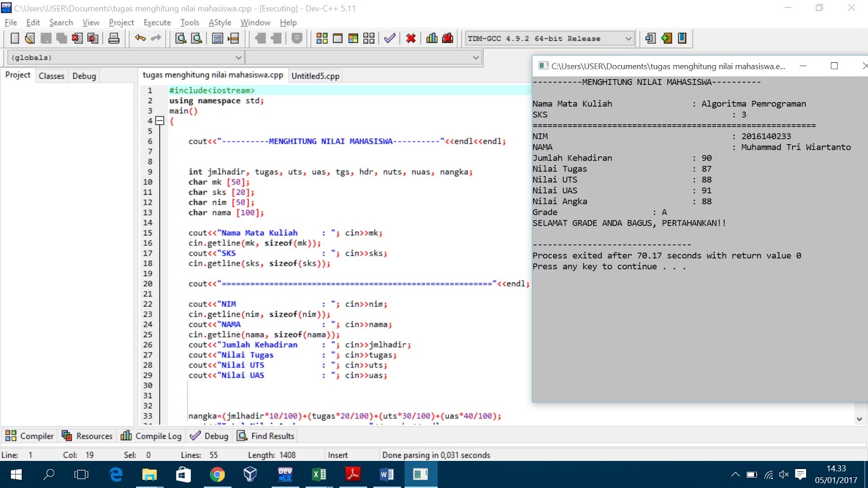This screenshot has height=488, width=868.
Task: Click the Print icon on the toolbar
Action: pos(113,38)
